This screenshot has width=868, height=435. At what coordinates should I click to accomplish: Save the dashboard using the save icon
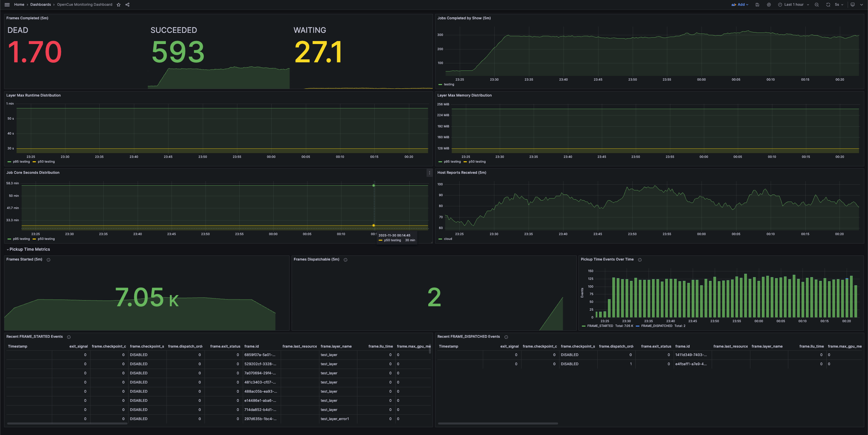click(757, 4)
